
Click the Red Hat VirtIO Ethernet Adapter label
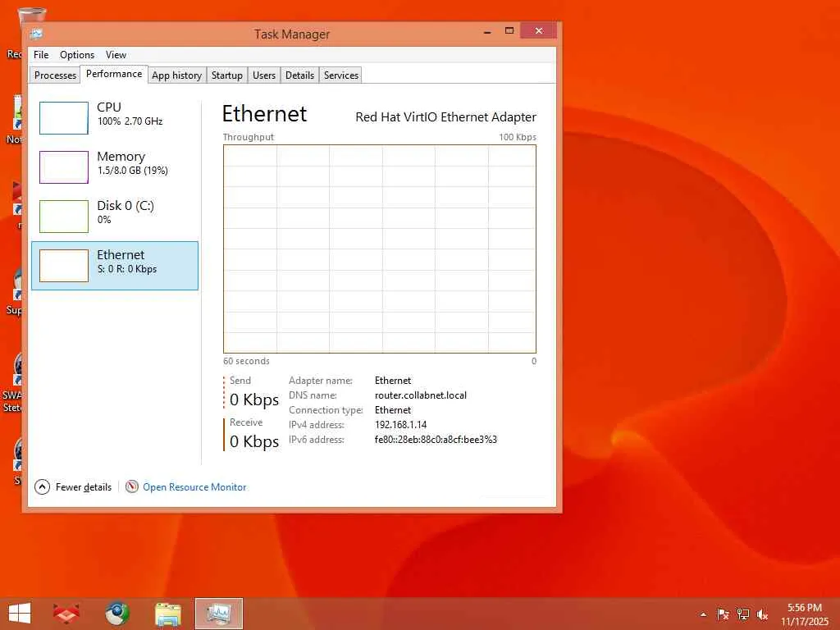pos(445,116)
